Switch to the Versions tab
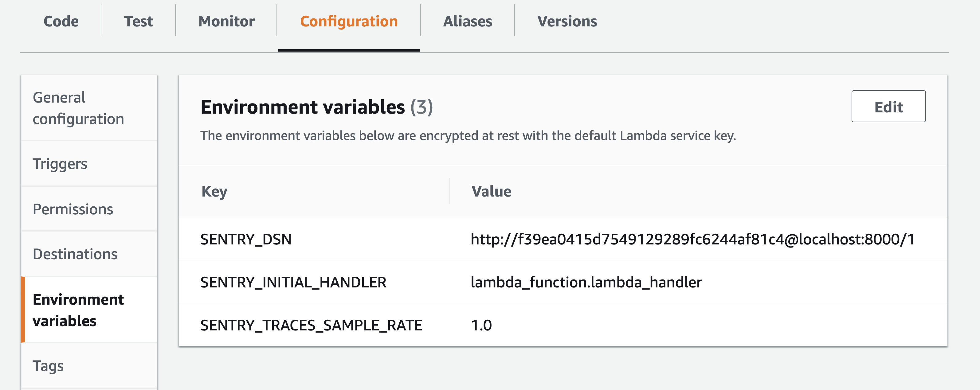The width and height of the screenshot is (980, 390). coord(567,21)
